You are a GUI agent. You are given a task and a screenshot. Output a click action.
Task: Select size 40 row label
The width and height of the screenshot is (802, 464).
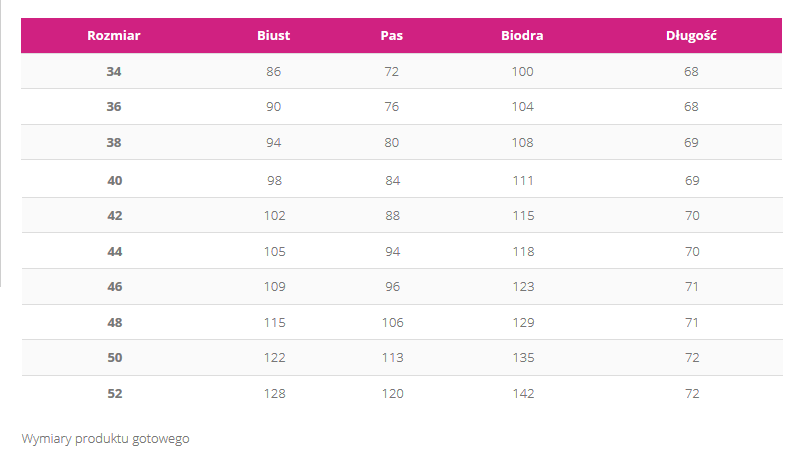point(114,180)
